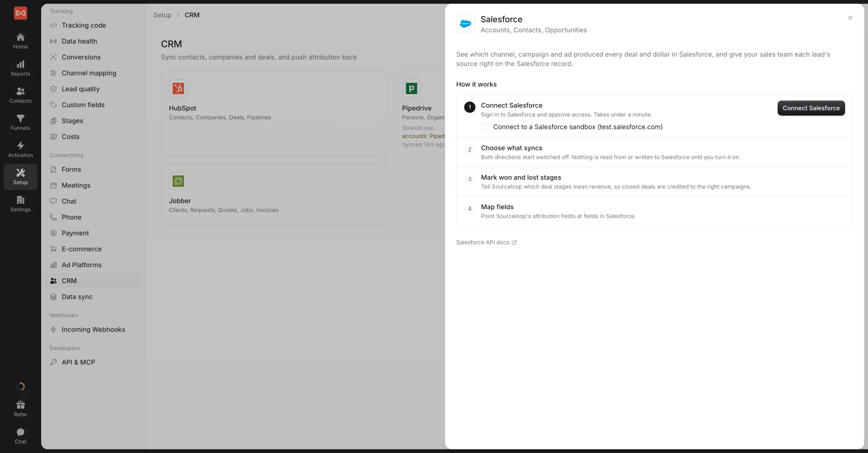
Task: Open Incoming Webhooks page
Action: click(x=93, y=329)
